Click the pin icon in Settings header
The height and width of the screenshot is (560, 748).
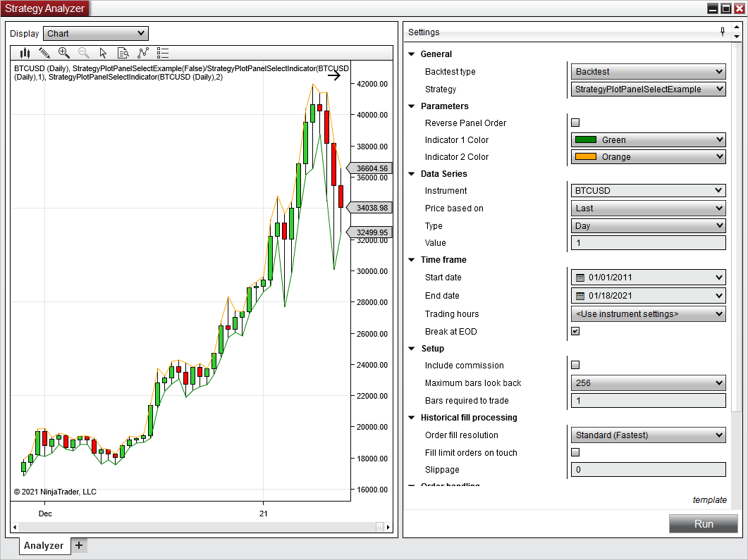click(722, 32)
